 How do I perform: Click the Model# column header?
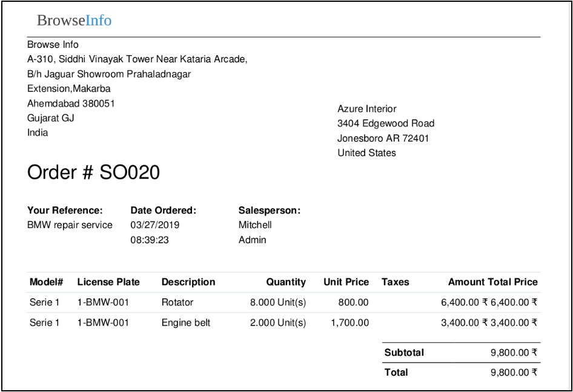[46, 282]
